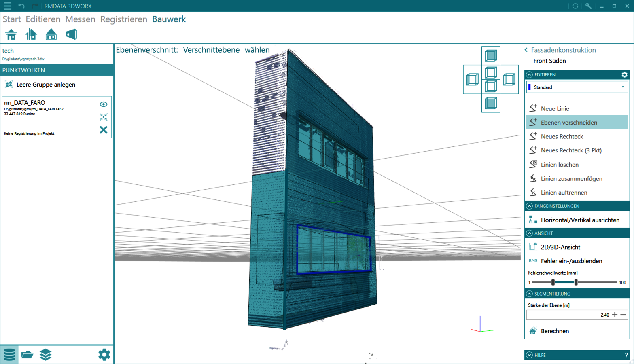The height and width of the screenshot is (364, 634).
Task: Toggle visibility of rm_DATA_FARO point cloud
Action: [x=104, y=104]
